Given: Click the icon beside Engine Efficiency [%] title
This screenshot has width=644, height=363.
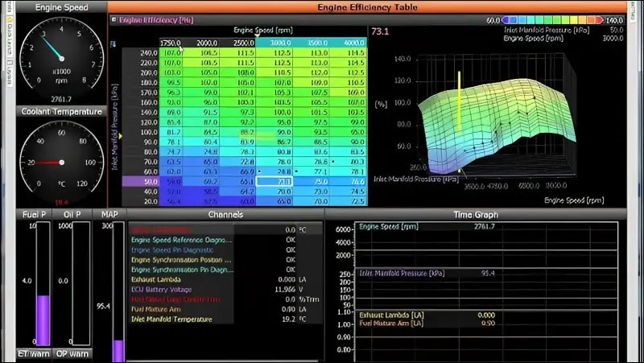Looking at the screenshot, I should (x=114, y=19).
